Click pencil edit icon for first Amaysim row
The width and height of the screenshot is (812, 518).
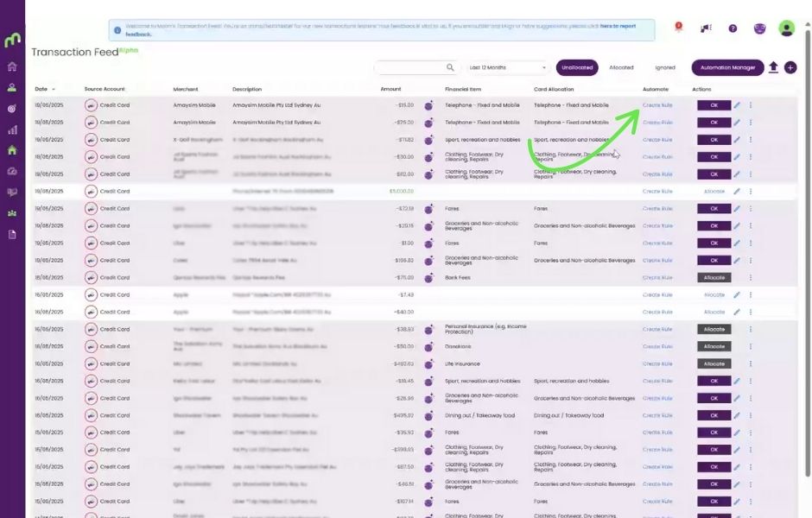click(x=737, y=105)
